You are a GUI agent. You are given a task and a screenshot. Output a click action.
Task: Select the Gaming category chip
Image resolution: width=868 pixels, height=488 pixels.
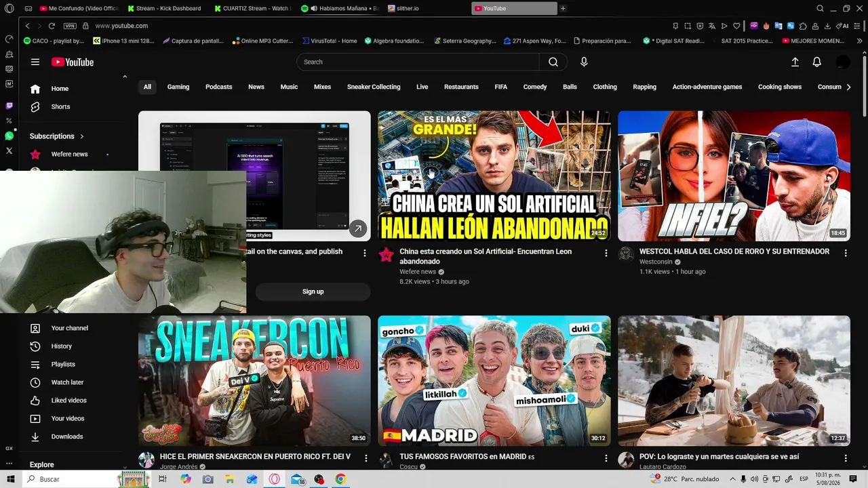[x=178, y=87]
